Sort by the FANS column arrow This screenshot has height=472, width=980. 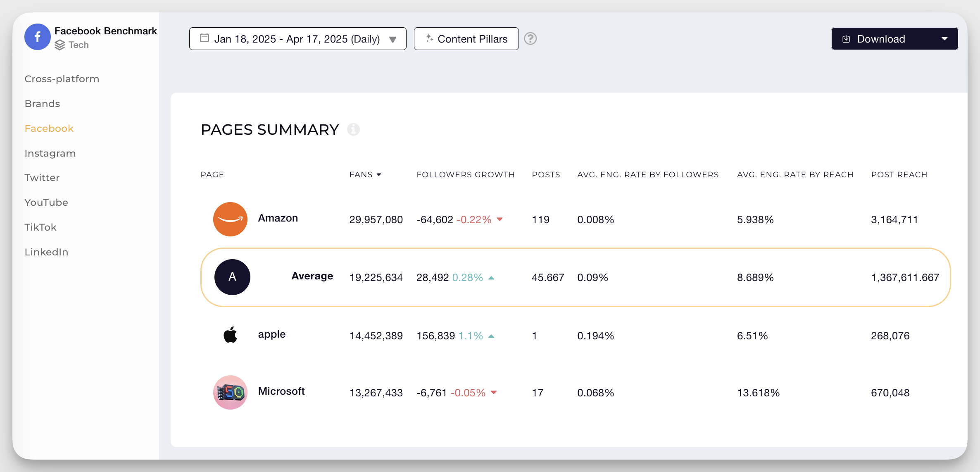379,175
